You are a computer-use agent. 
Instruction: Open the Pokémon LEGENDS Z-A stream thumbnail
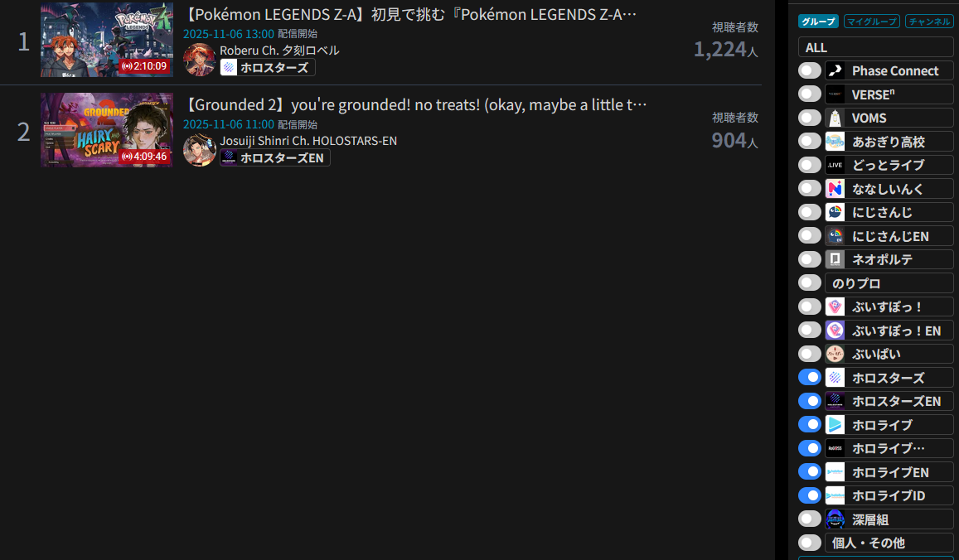click(106, 40)
